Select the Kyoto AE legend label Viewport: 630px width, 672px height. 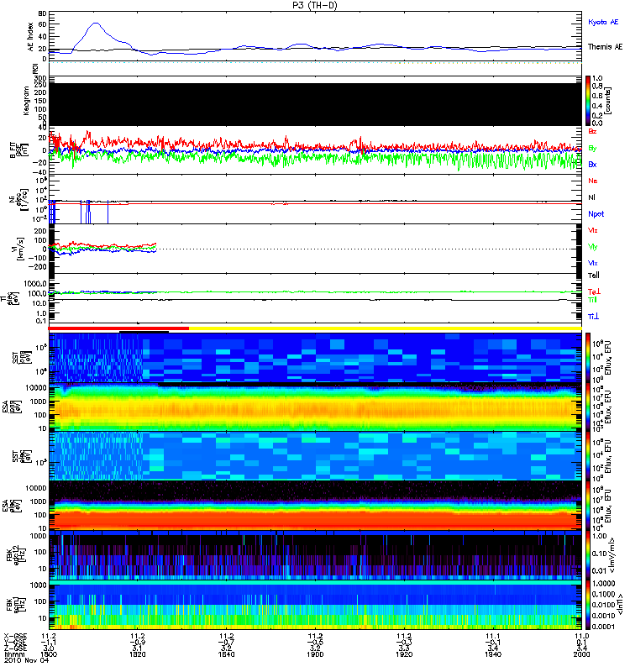coord(603,22)
